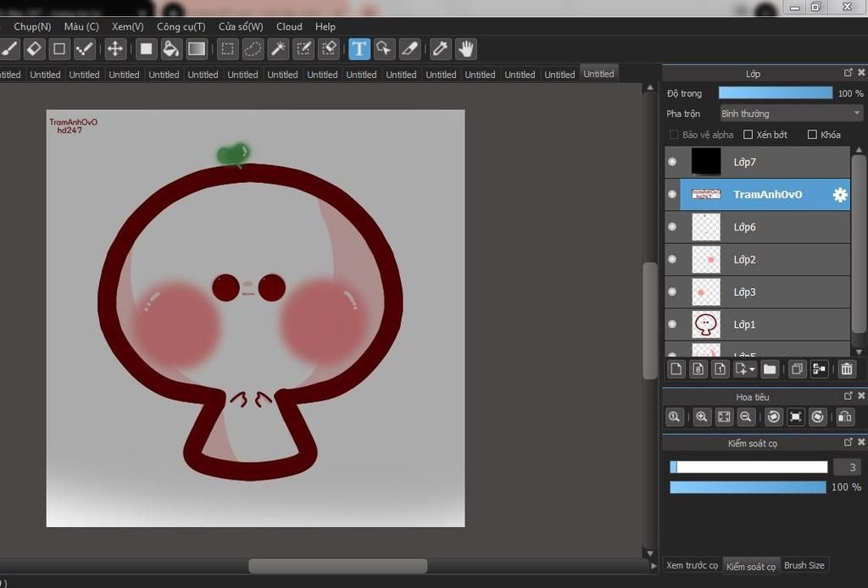
Task: Merge the layer down
Action: point(820,369)
